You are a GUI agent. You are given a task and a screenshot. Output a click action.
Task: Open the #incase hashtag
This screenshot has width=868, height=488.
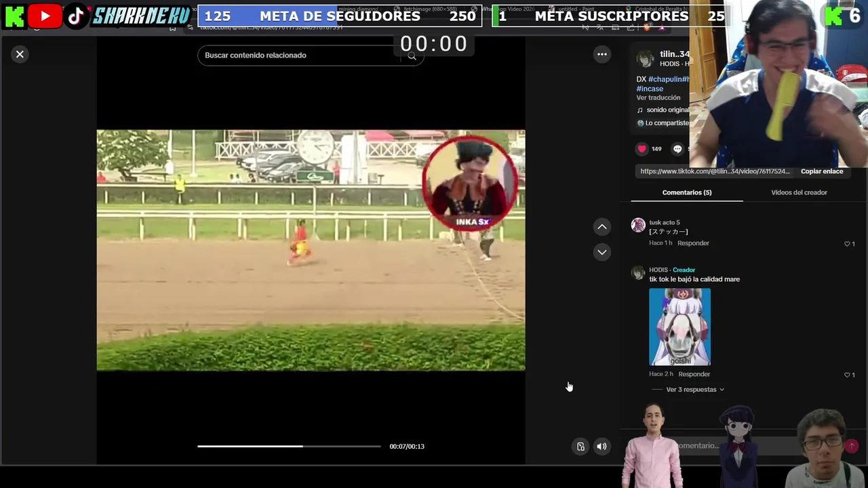pos(650,89)
